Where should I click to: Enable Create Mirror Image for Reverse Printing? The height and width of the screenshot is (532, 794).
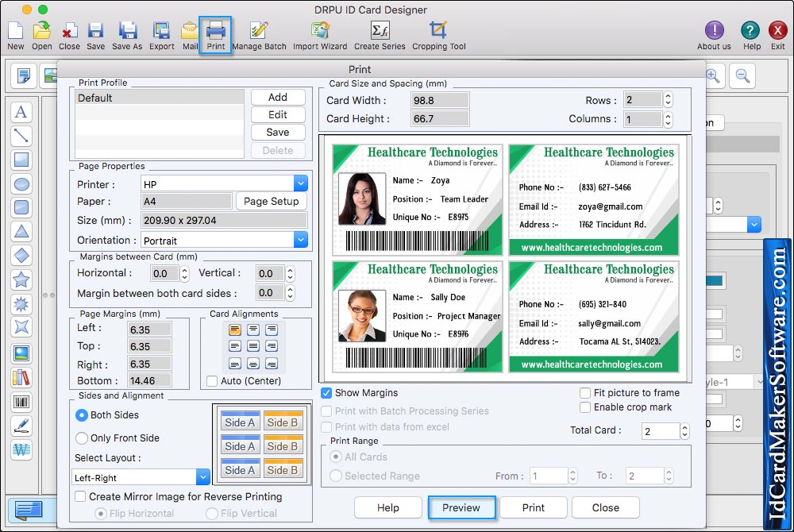pyautogui.click(x=80, y=496)
